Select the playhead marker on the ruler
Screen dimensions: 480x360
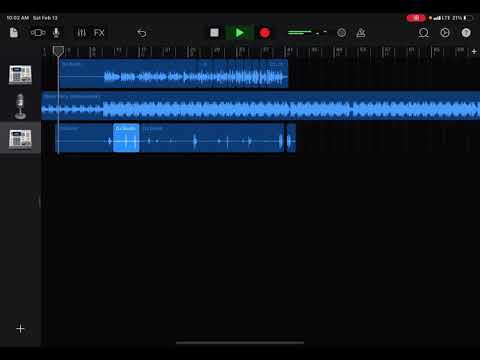[58, 51]
